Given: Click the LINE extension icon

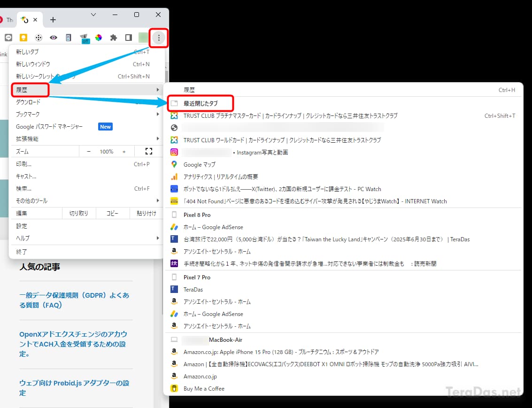Looking at the screenshot, I should pyautogui.click(x=8, y=38).
